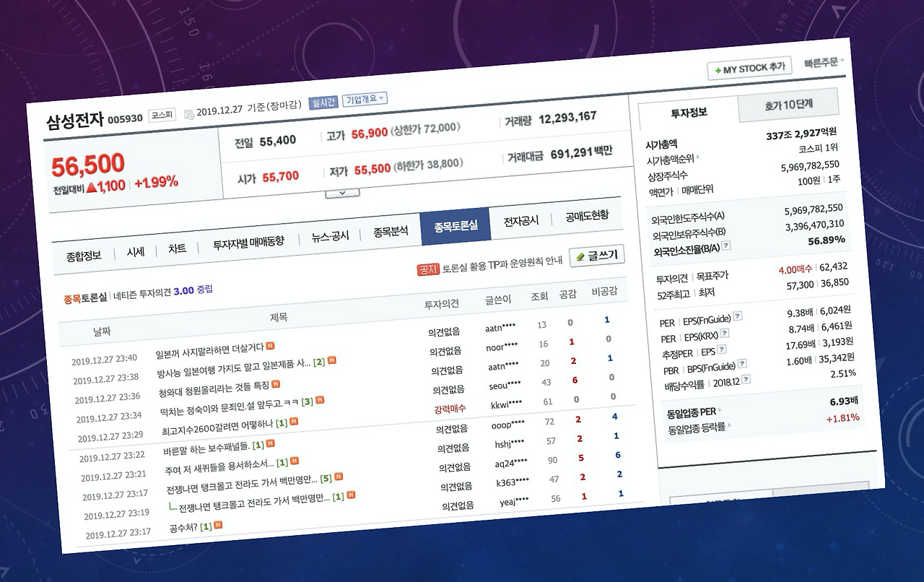Open 토론실 활용 TIP과 운영원칙 안내 link
924x582 pixels.
(502, 264)
